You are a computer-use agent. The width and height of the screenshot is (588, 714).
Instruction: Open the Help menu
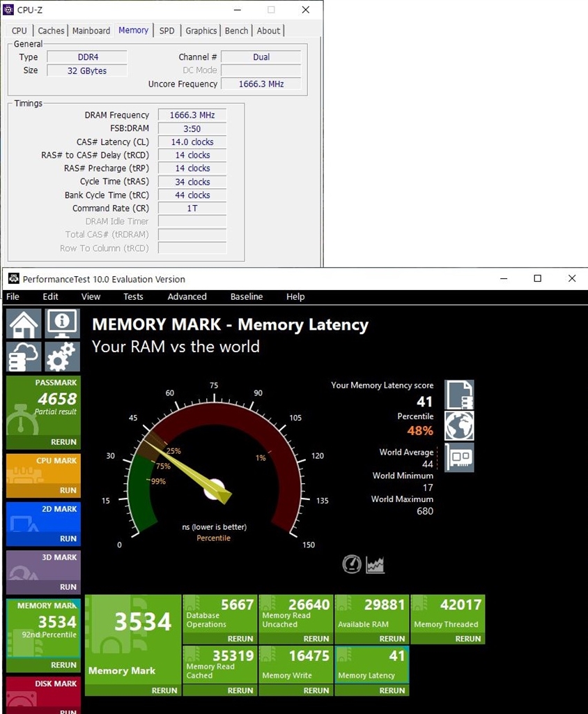pos(295,296)
